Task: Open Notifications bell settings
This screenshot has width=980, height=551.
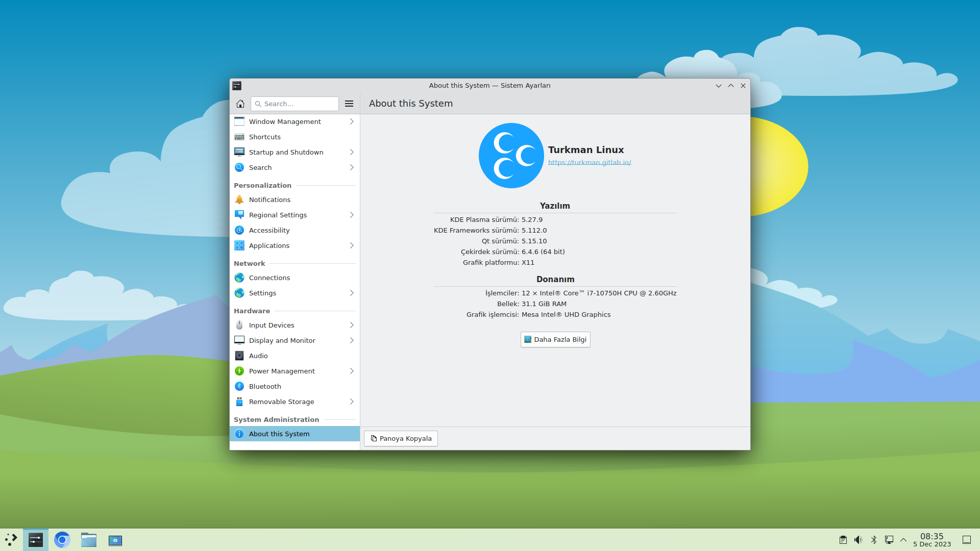Action: [269, 199]
